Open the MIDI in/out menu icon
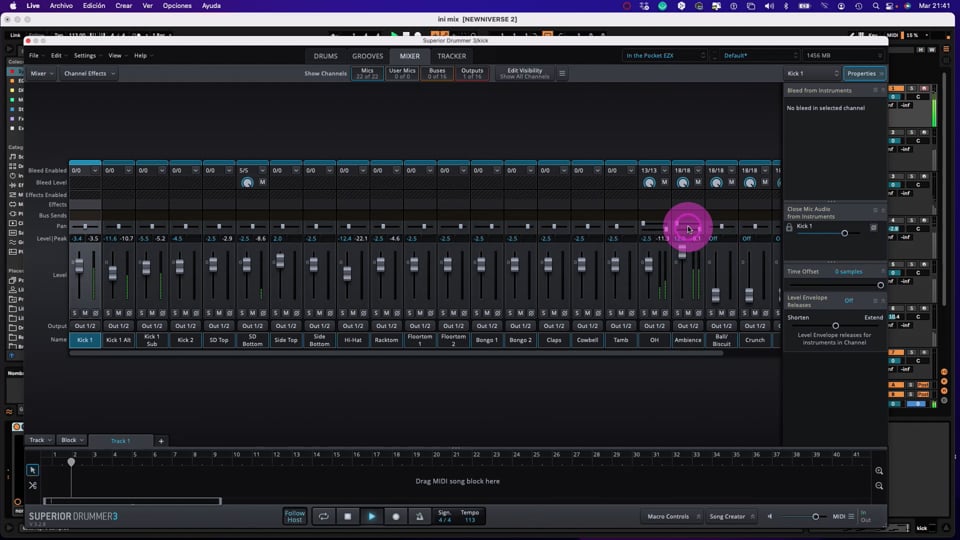960x540 pixels. click(x=851, y=516)
